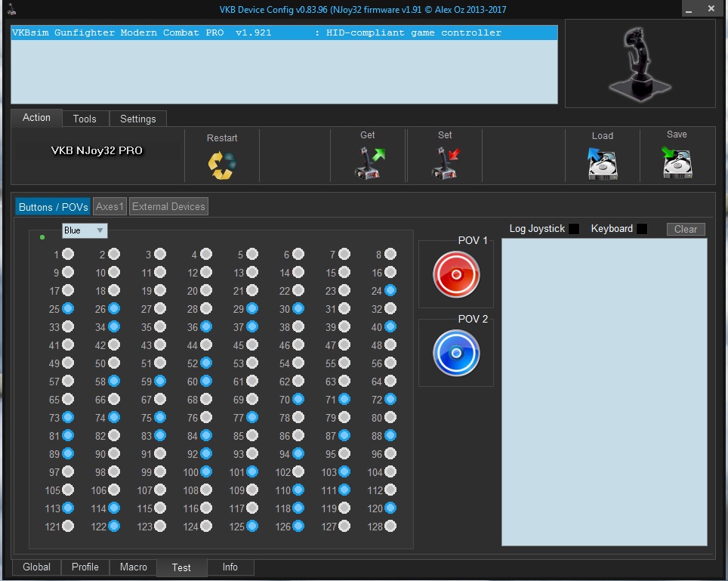The height and width of the screenshot is (581, 728).
Task: Switch to the Tools tab
Action: click(x=85, y=119)
